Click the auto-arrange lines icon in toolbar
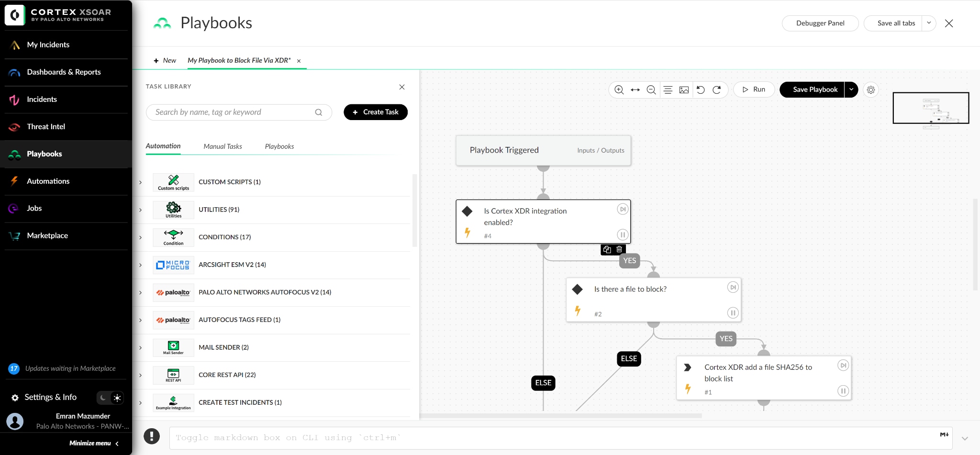The height and width of the screenshot is (455, 980). [668, 89]
